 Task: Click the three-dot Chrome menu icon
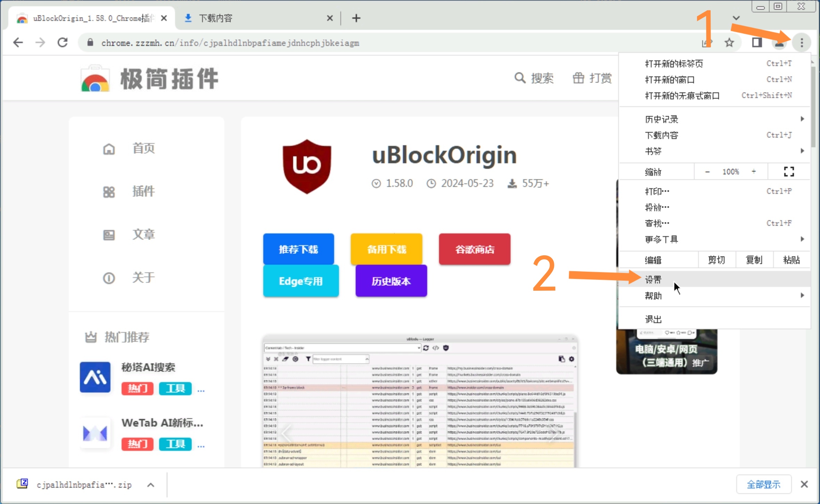[802, 43]
